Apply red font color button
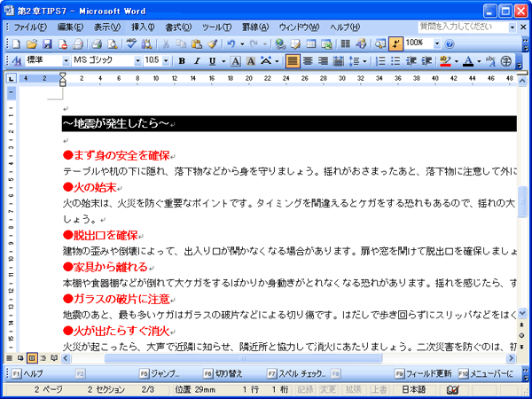Image resolution: width=532 pixels, height=399 pixels. click(468, 61)
